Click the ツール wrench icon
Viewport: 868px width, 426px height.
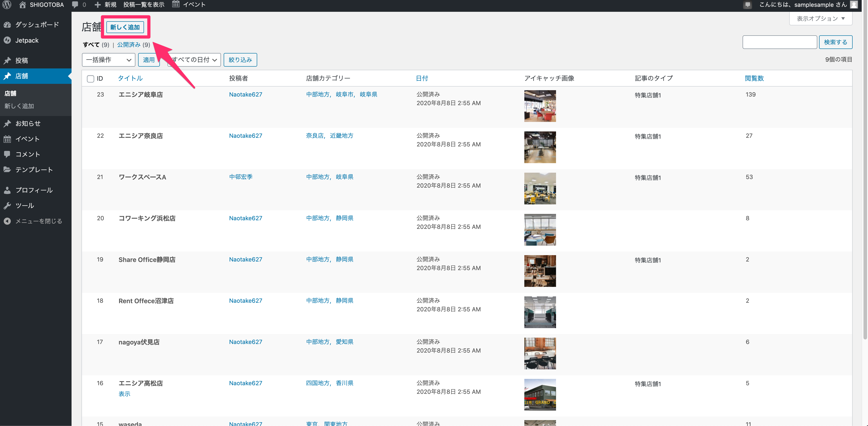pos(7,206)
